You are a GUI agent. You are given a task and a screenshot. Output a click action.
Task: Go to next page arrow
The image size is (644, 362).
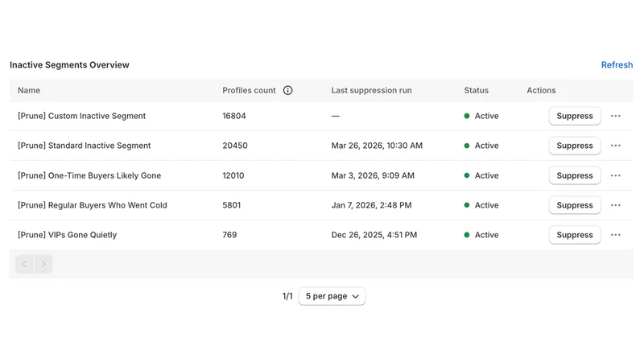[43, 264]
